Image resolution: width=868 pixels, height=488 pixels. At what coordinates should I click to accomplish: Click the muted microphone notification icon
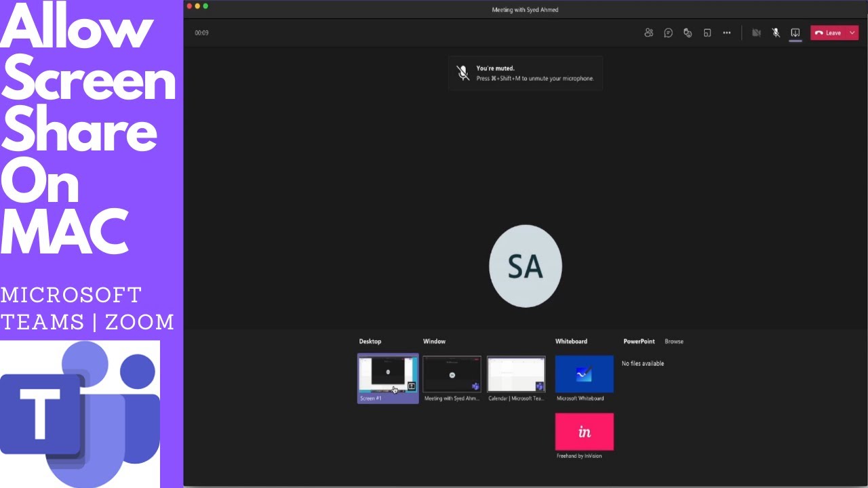463,73
